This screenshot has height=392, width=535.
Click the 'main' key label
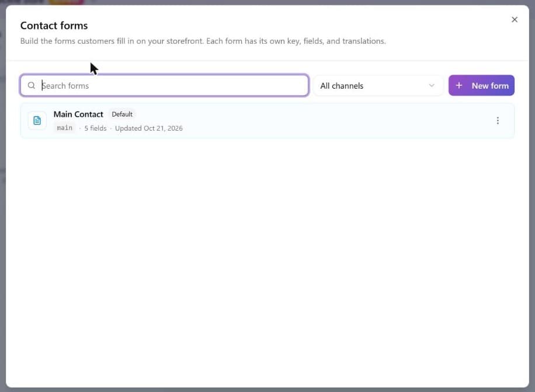point(64,128)
